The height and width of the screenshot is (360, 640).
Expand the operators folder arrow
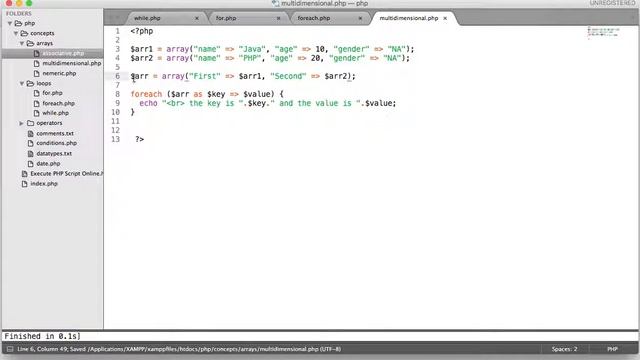coord(22,123)
